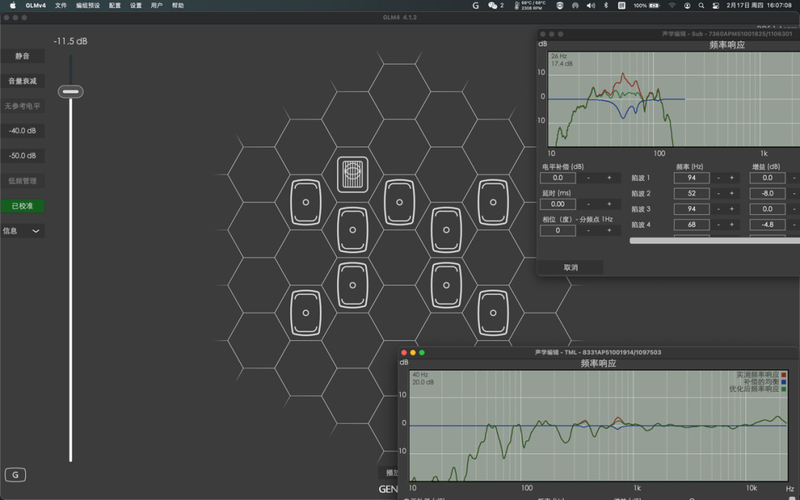Open the G status icon in the menu bar
Image resolution: width=800 pixels, height=500 pixels.
(x=476, y=5)
